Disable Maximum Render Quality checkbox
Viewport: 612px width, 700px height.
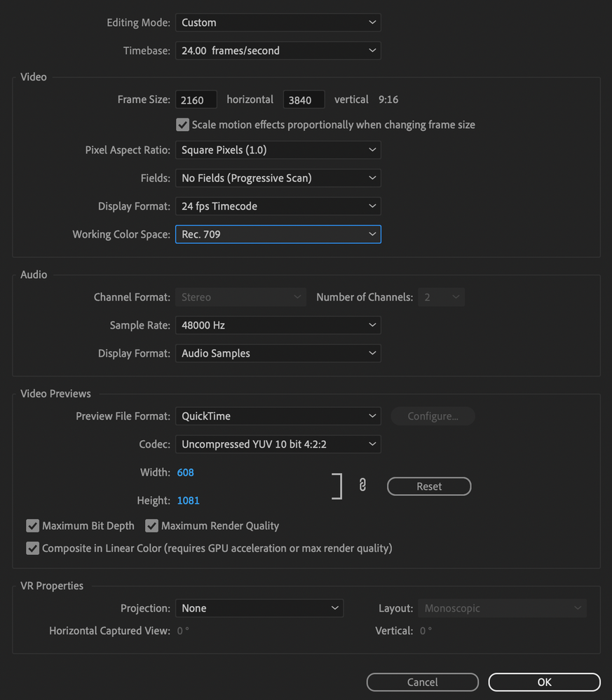[151, 526]
